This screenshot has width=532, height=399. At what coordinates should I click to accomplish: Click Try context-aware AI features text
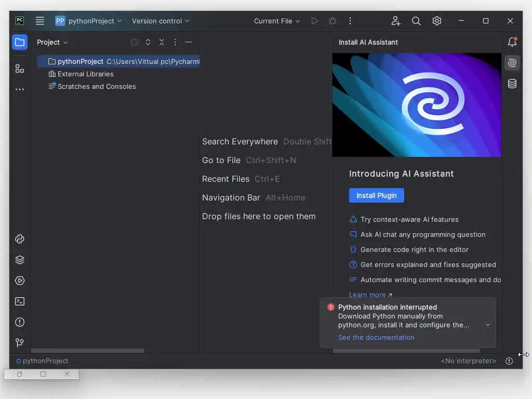coord(409,220)
